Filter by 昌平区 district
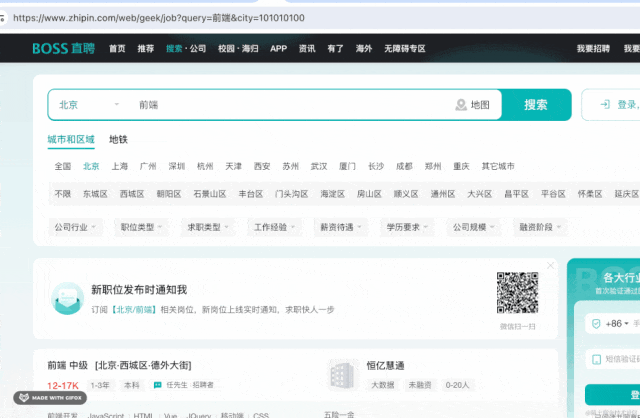Screen dimensions: 640x418 tap(516, 194)
